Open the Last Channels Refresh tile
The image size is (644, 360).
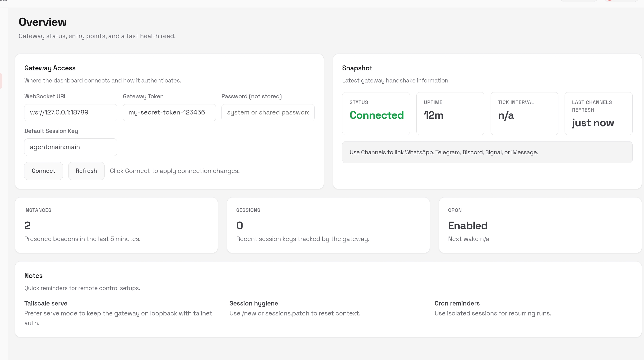tap(598, 114)
